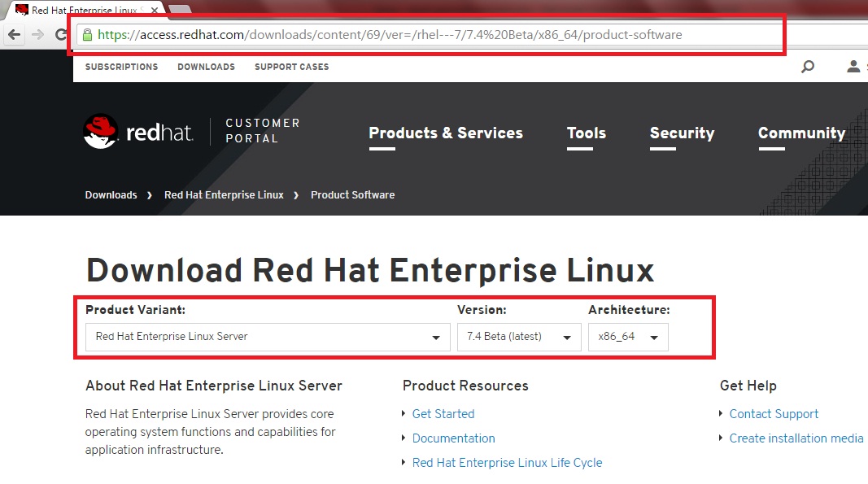The height and width of the screenshot is (484, 868).
Task: Click the Customer Portal text
Action: click(263, 131)
